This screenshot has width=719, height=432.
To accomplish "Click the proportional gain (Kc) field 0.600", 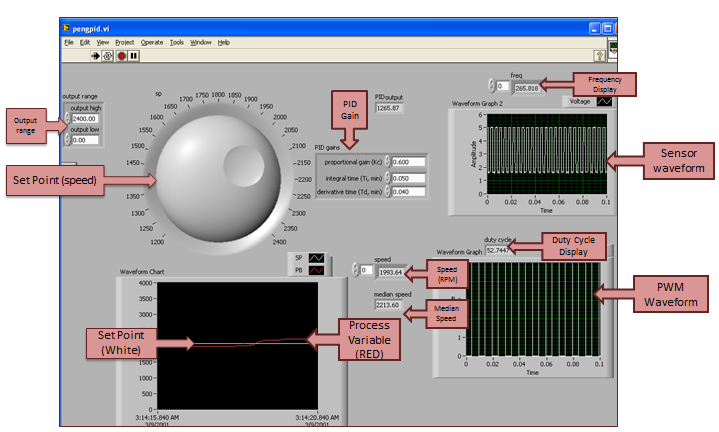I will (x=408, y=162).
